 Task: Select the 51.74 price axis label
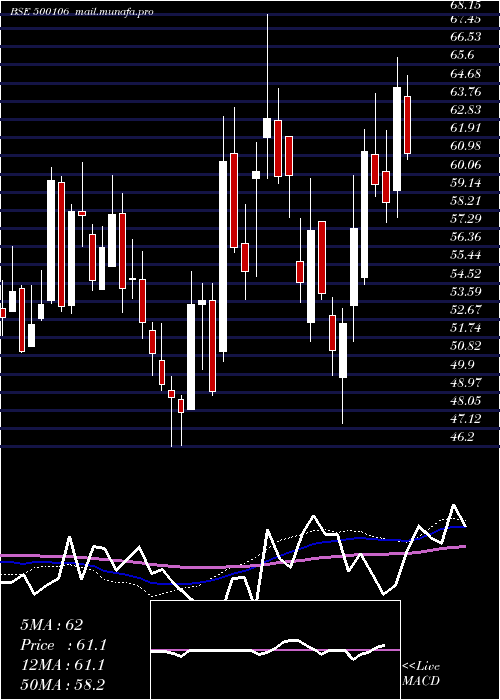(466, 328)
